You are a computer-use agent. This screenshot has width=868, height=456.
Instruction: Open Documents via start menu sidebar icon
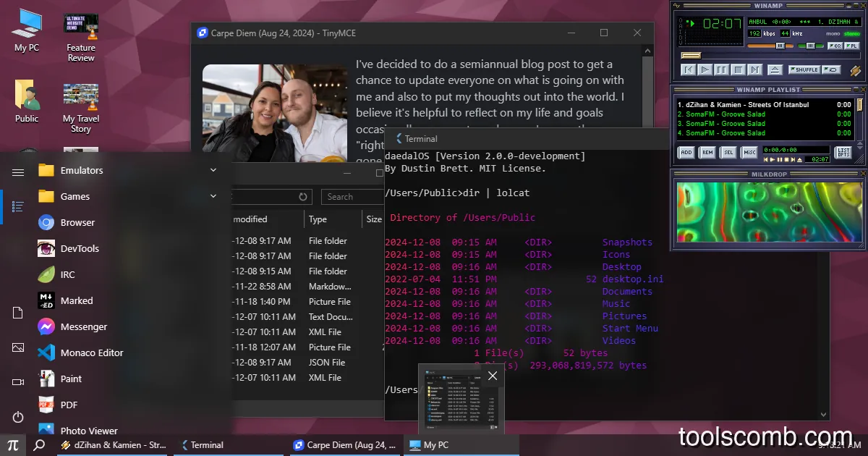[18, 313]
